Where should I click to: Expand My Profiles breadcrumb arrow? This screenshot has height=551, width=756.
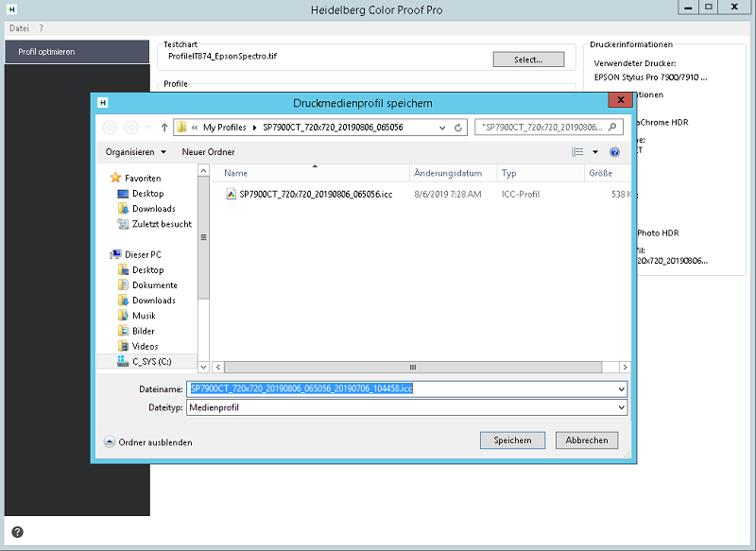coord(254,128)
